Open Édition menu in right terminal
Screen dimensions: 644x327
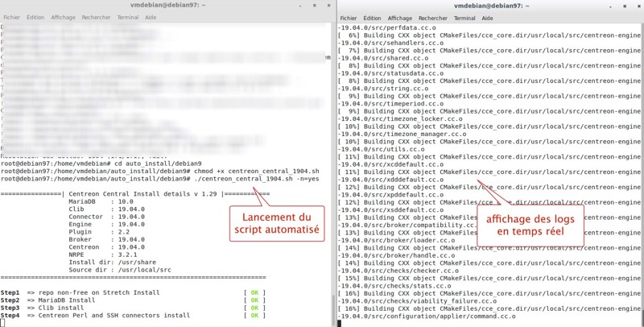[372, 17]
